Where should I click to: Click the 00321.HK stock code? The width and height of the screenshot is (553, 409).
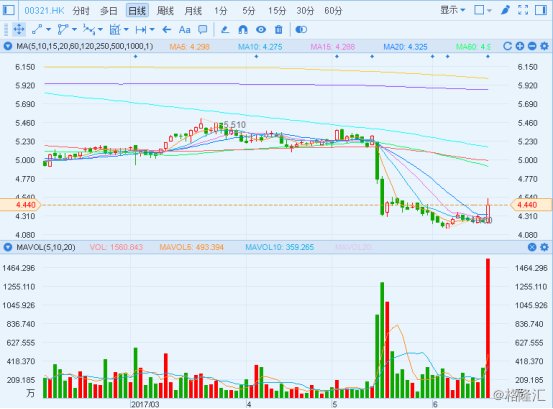pos(44,11)
